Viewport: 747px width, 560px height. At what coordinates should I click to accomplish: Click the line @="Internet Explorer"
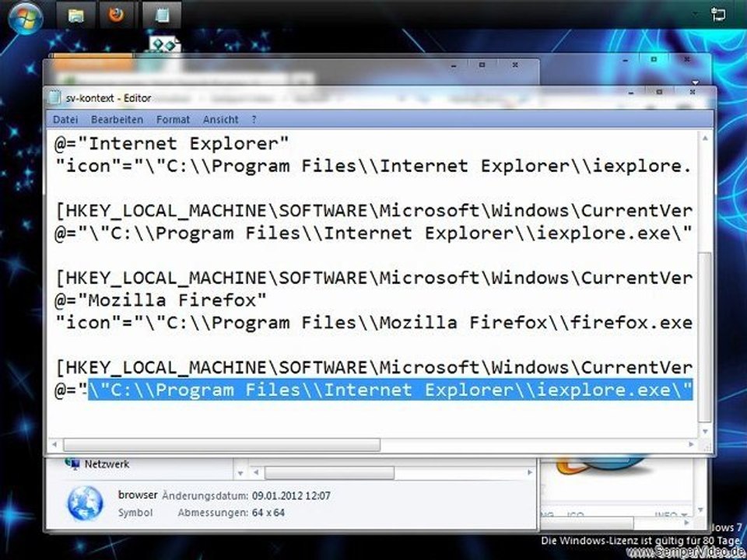point(171,143)
